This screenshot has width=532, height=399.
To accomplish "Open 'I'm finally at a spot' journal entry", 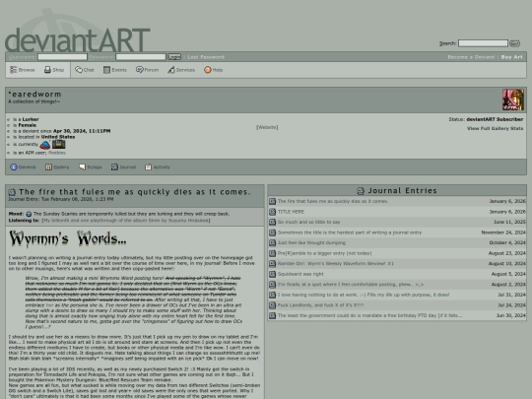I will [x=351, y=285].
